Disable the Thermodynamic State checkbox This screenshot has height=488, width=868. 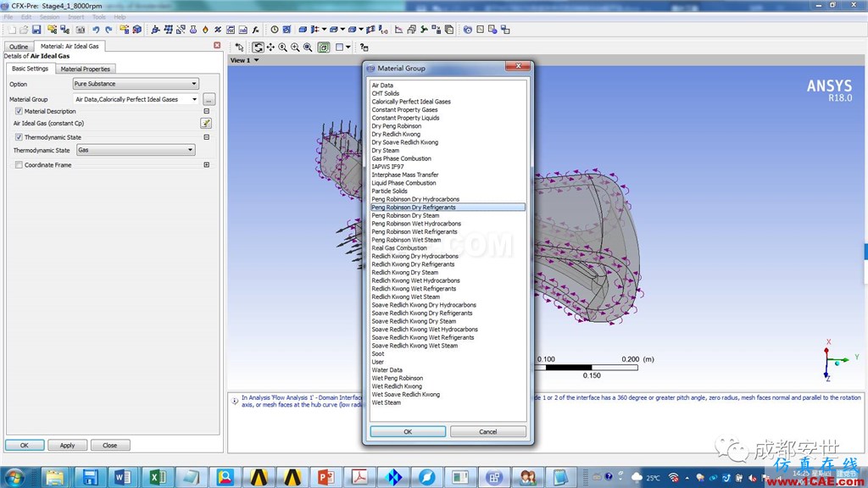19,137
